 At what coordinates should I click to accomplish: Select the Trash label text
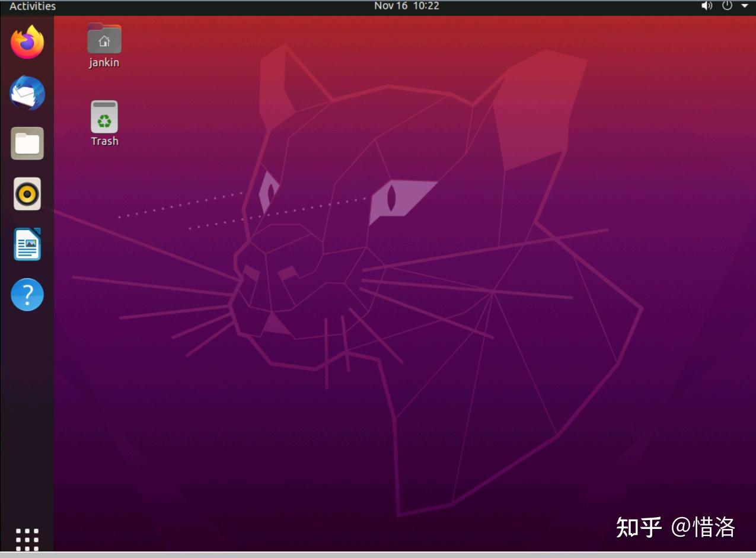pos(104,141)
